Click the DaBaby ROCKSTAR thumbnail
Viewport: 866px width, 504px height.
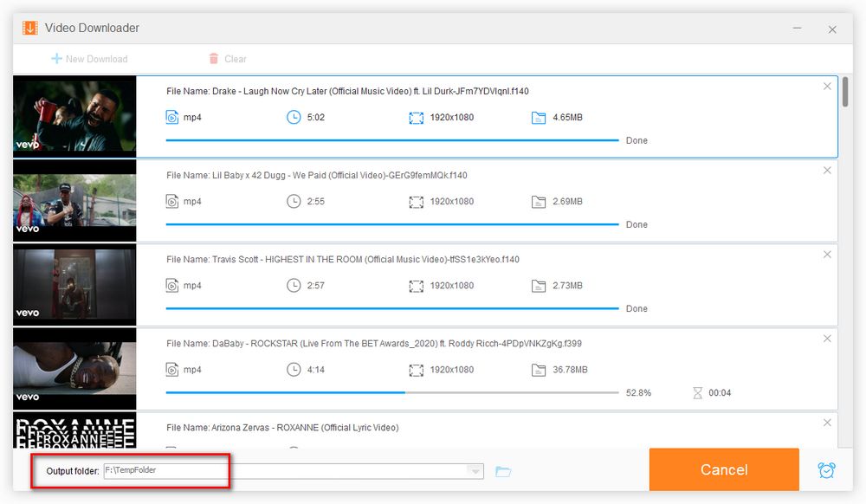[74, 369]
